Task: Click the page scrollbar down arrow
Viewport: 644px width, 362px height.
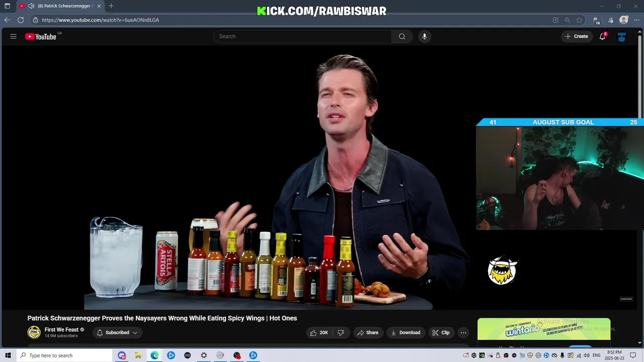Action: (x=640, y=343)
